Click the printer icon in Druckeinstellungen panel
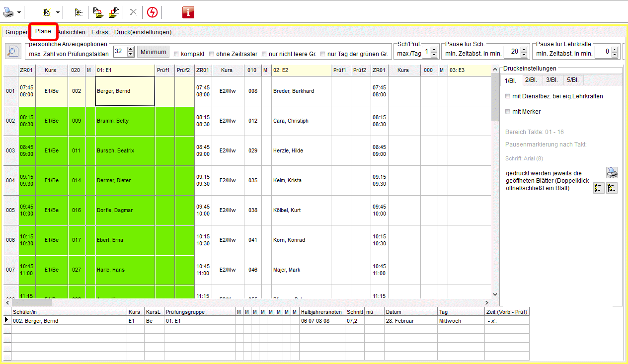 tap(612, 173)
